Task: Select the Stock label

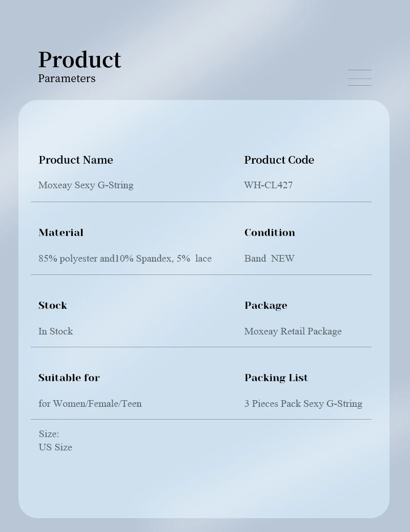Action: [x=52, y=305]
